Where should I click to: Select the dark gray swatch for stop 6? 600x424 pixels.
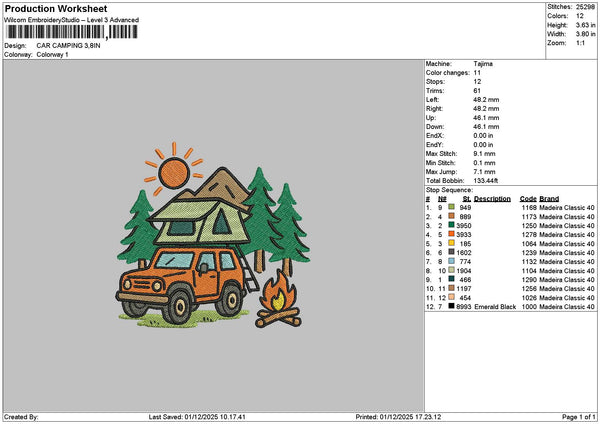[x=452, y=252]
